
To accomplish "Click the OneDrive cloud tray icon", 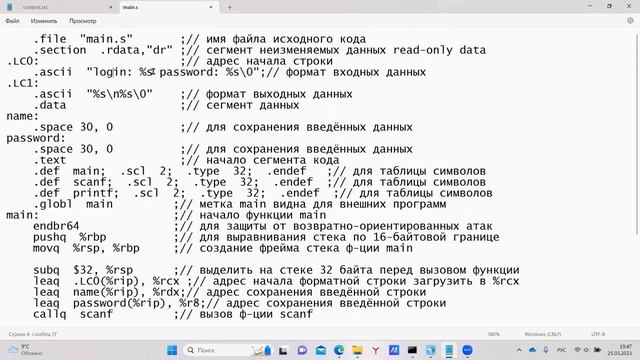I will (x=532, y=350).
